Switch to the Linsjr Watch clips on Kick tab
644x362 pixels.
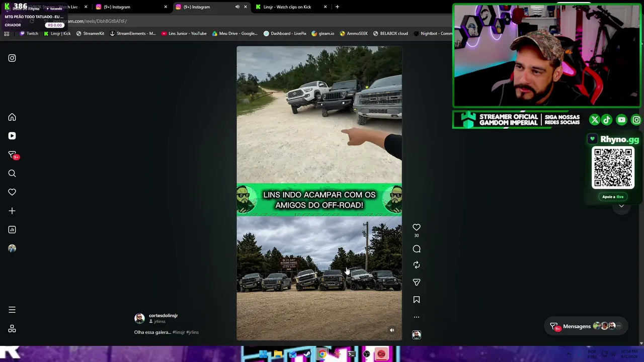[291, 7]
